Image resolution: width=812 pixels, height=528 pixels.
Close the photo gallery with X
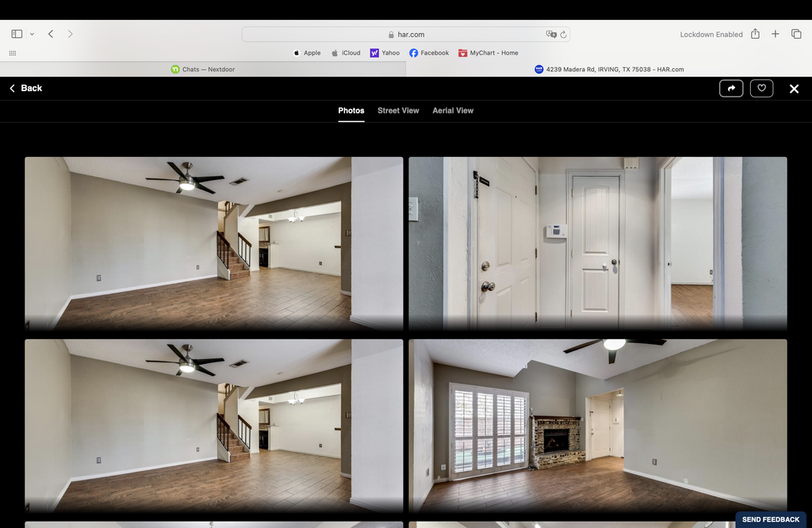point(794,89)
